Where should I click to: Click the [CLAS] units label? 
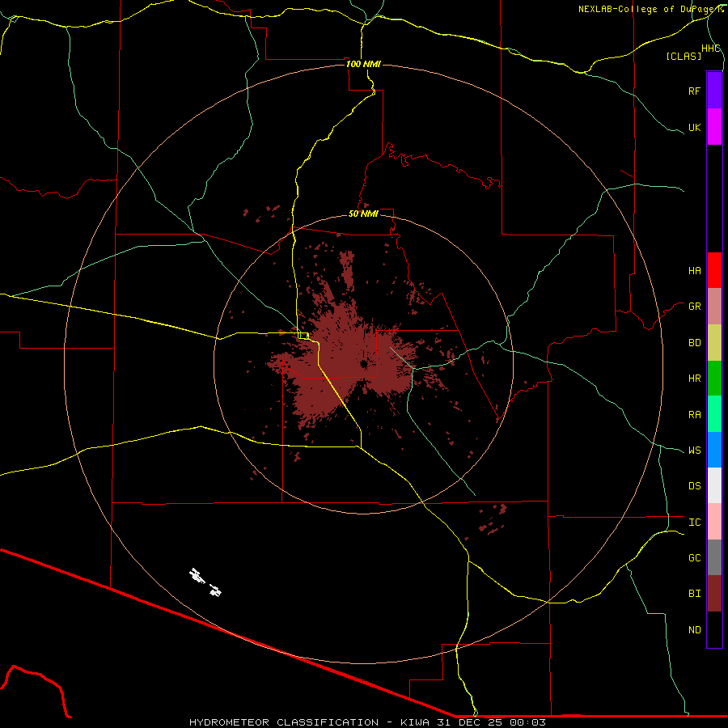tap(684, 56)
